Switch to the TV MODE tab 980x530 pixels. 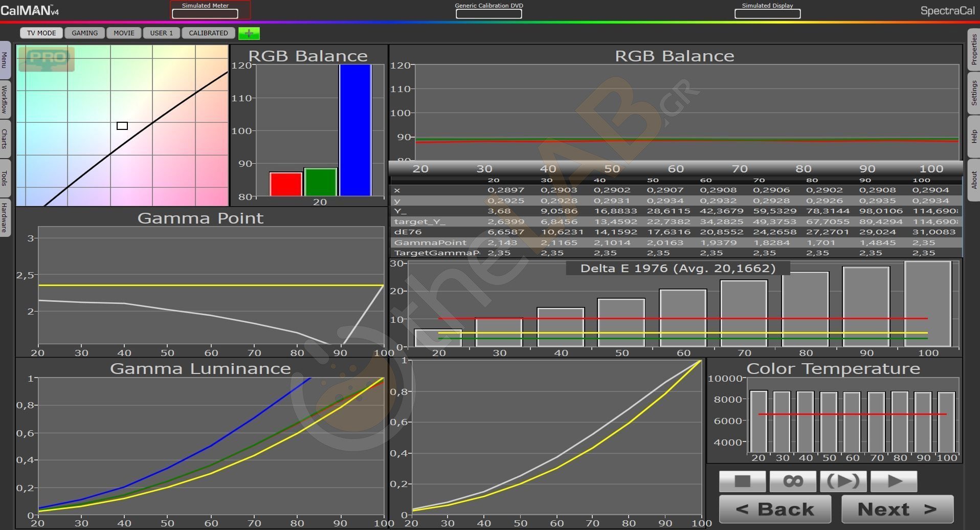coord(41,33)
